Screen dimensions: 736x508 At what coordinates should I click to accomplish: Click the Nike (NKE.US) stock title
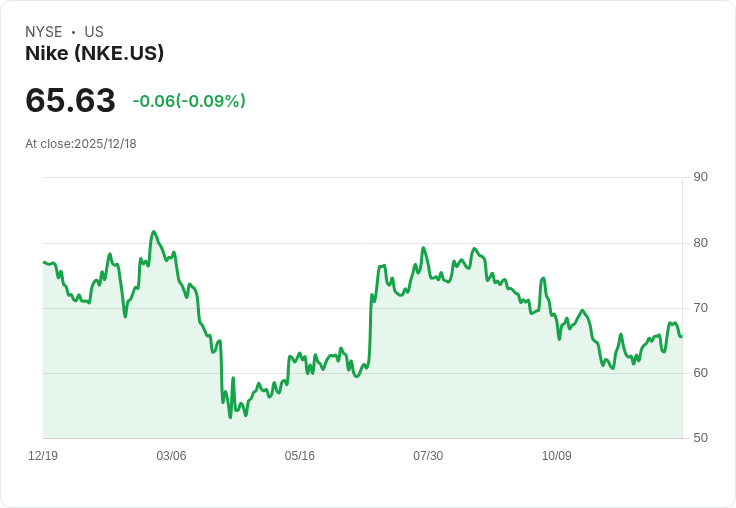[94, 54]
